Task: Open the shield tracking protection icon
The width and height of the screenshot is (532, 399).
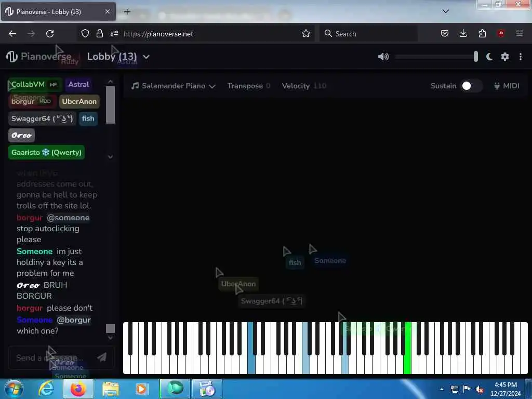Action: click(85, 34)
